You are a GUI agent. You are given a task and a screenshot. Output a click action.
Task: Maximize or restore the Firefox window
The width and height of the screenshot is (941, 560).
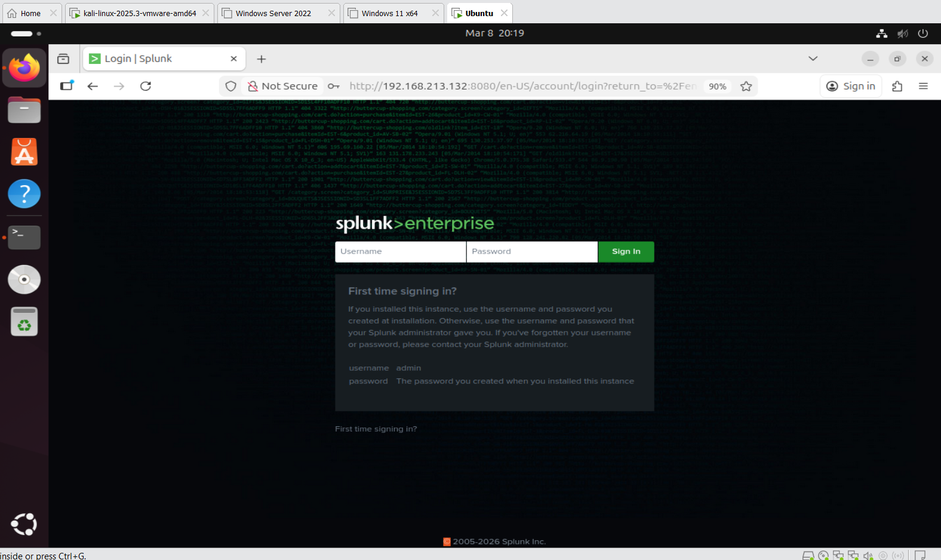coord(897,59)
